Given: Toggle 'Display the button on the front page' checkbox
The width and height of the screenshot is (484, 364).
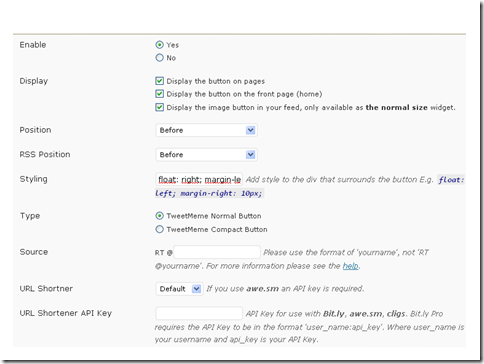Looking at the screenshot, I should pos(159,94).
